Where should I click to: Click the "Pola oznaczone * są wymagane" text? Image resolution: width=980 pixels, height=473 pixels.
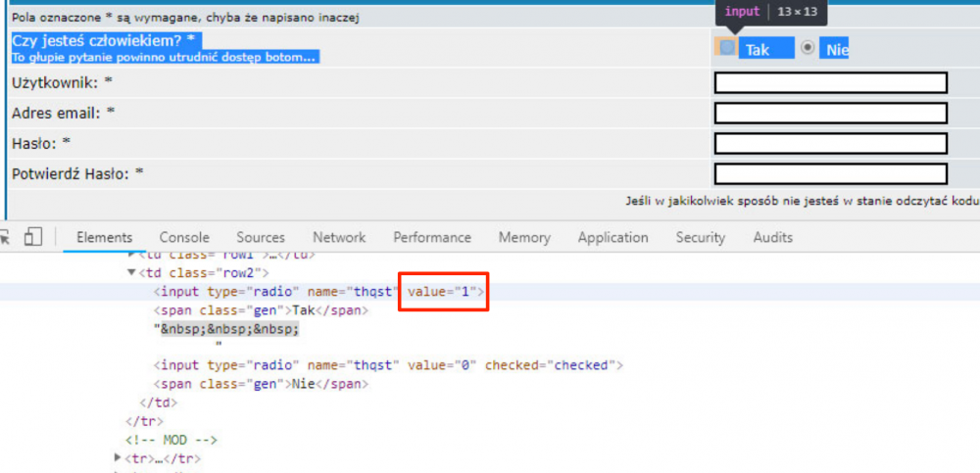click(185, 19)
